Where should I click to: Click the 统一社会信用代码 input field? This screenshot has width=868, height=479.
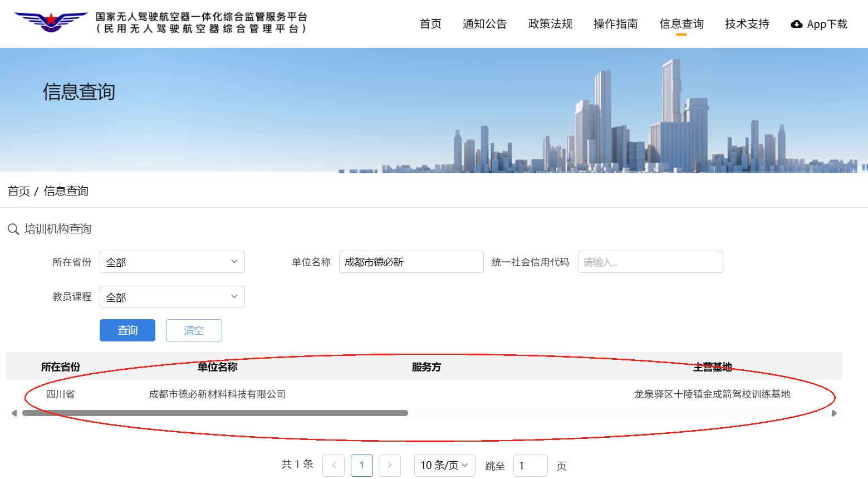pyautogui.click(x=650, y=262)
